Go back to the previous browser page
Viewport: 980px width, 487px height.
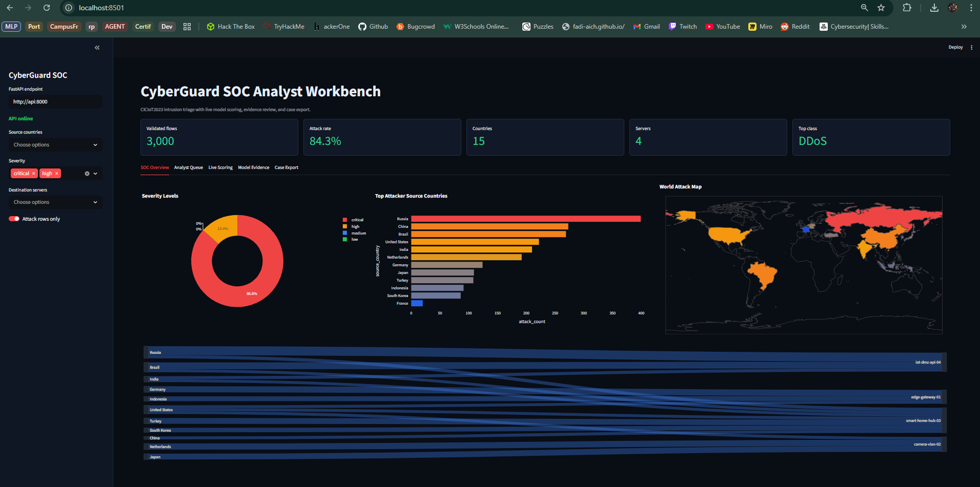click(10, 8)
